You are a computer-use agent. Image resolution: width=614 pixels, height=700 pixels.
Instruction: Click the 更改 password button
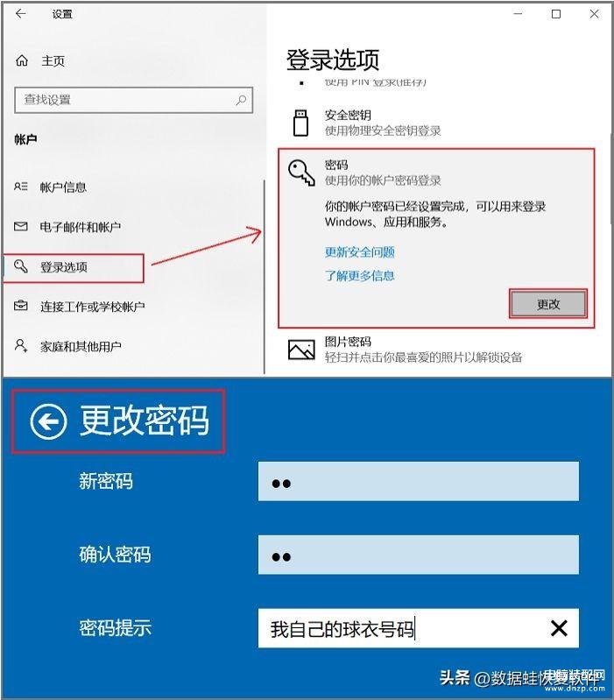pyautogui.click(x=548, y=304)
